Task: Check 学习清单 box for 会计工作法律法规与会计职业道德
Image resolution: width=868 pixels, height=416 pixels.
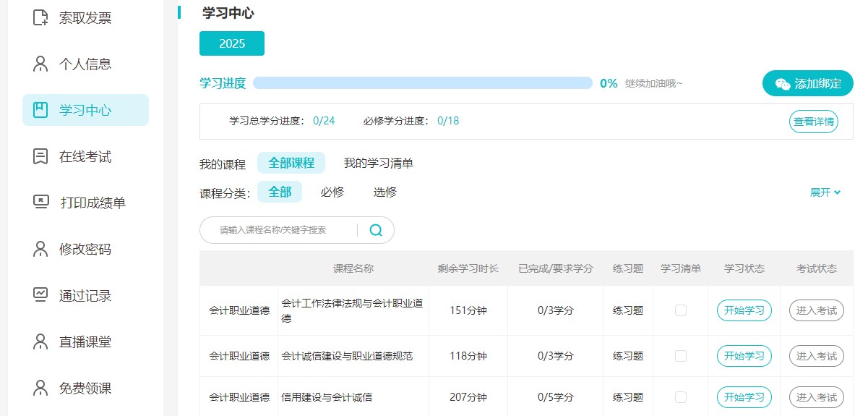Action: coord(680,310)
